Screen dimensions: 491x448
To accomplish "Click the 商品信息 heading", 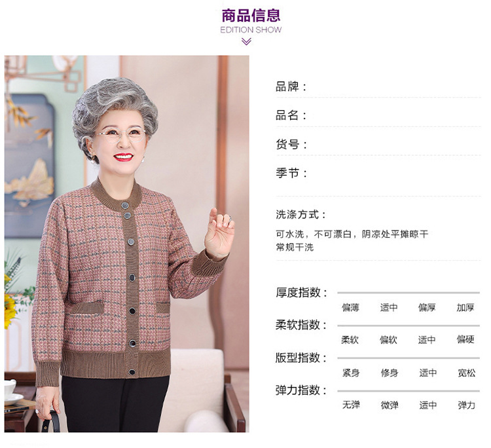I will (x=251, y=16).
